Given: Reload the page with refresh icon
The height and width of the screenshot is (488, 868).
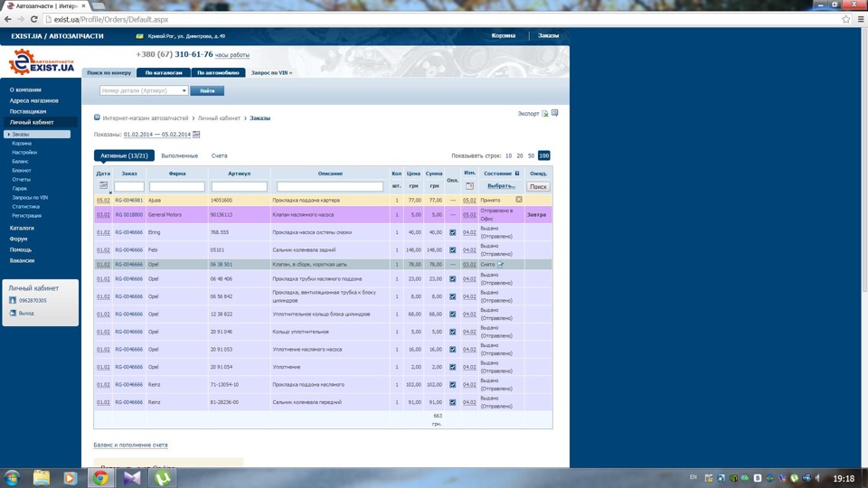Looking at the screenshot, I should (33, 19).
